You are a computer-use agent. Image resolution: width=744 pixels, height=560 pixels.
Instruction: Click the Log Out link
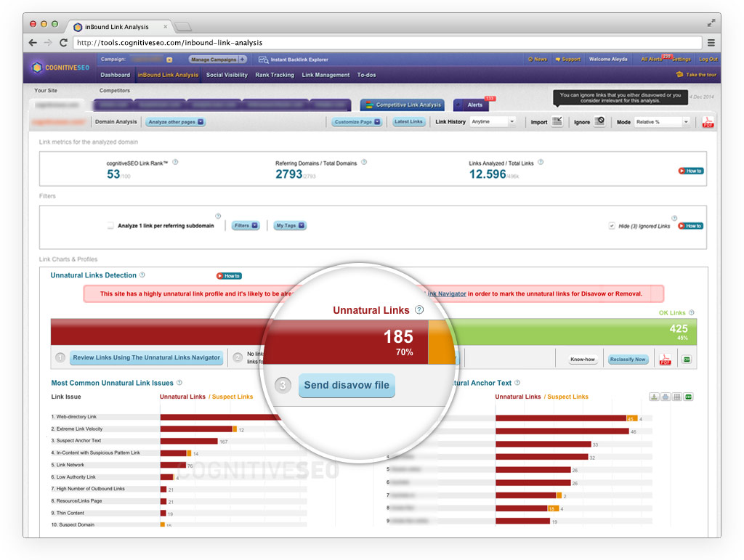tap(708, 60)
